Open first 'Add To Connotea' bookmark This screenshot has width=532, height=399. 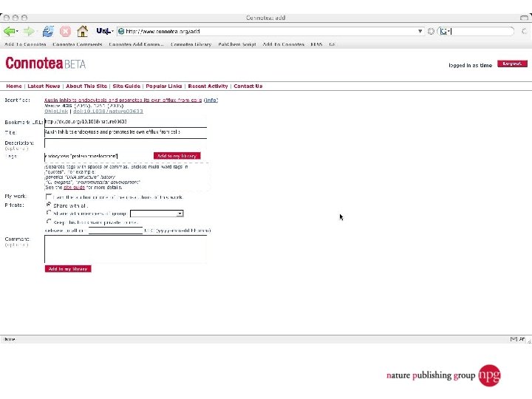tap(25, 44)
